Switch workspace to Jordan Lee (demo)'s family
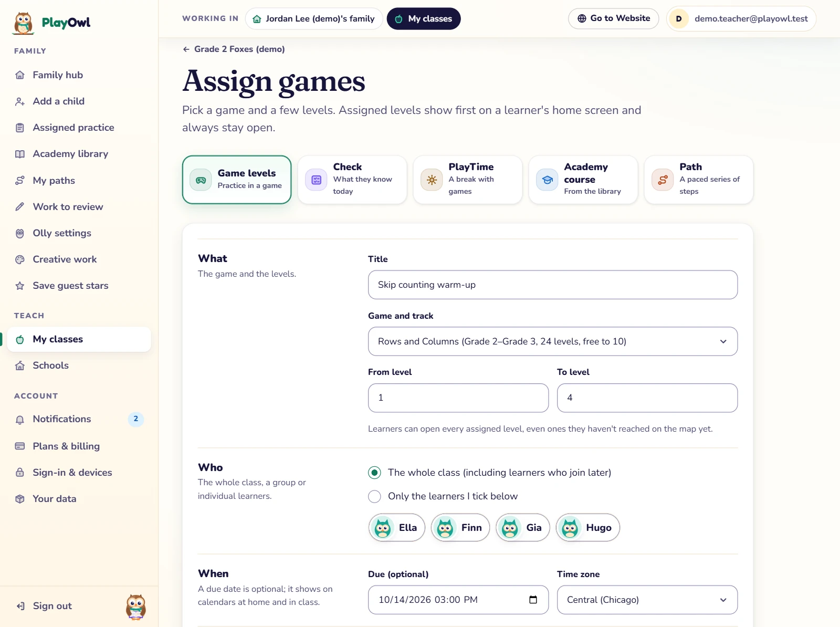Viewport: 840px width, 627px height. pos(314,19)
